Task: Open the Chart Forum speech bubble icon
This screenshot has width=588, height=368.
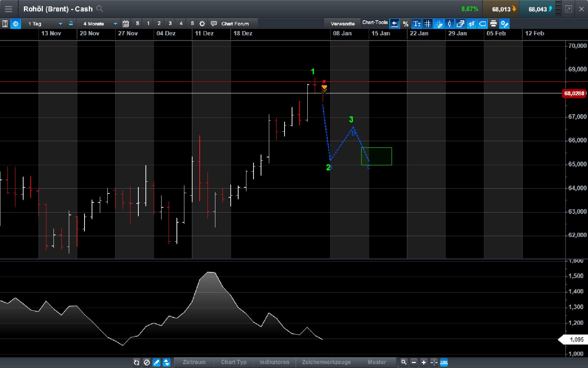Action: coord(214,24)
